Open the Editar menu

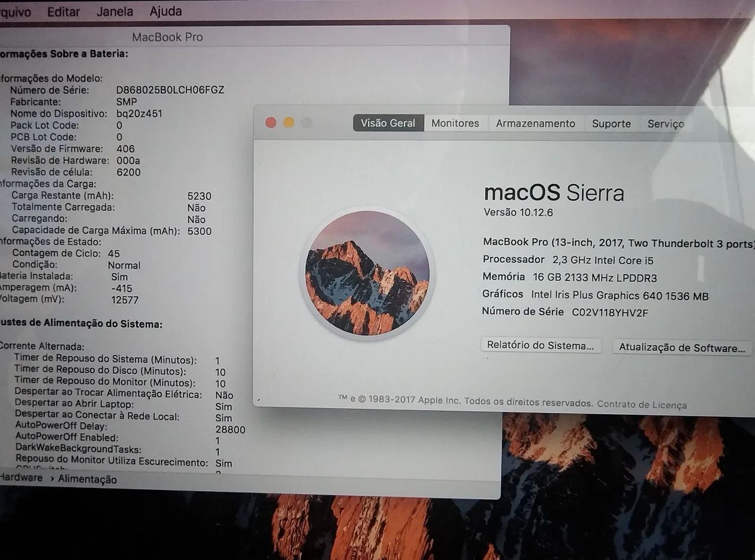tap(64, 12)
